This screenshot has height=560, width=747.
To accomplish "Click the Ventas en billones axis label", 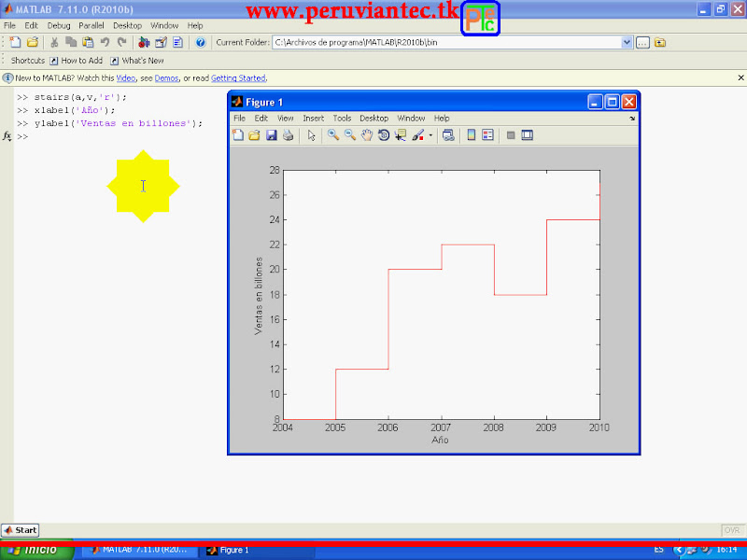I will [x=259, y=296].
